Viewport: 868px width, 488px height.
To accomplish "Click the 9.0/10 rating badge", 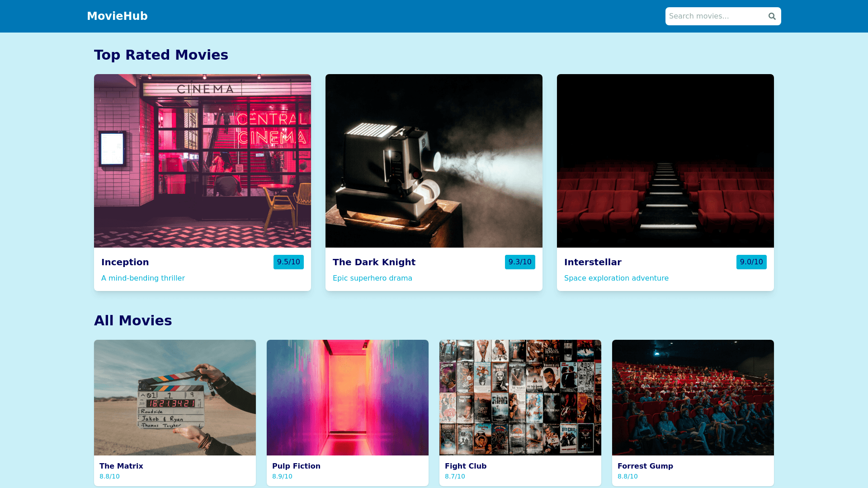I will click(751, 262).
